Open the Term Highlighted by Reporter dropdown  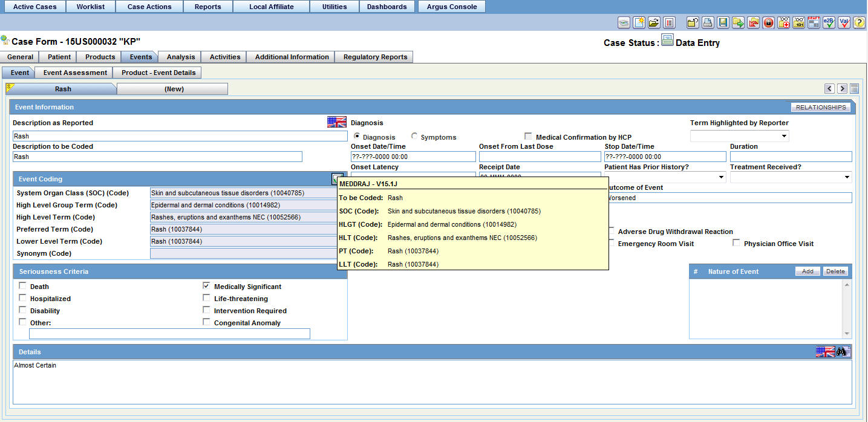739,136
